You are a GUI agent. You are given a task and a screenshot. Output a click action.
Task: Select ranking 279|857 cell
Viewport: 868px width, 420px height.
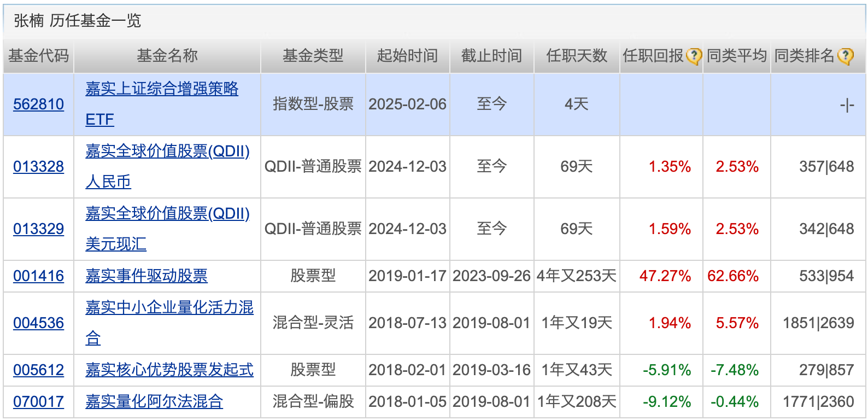[x=819, y=370]
